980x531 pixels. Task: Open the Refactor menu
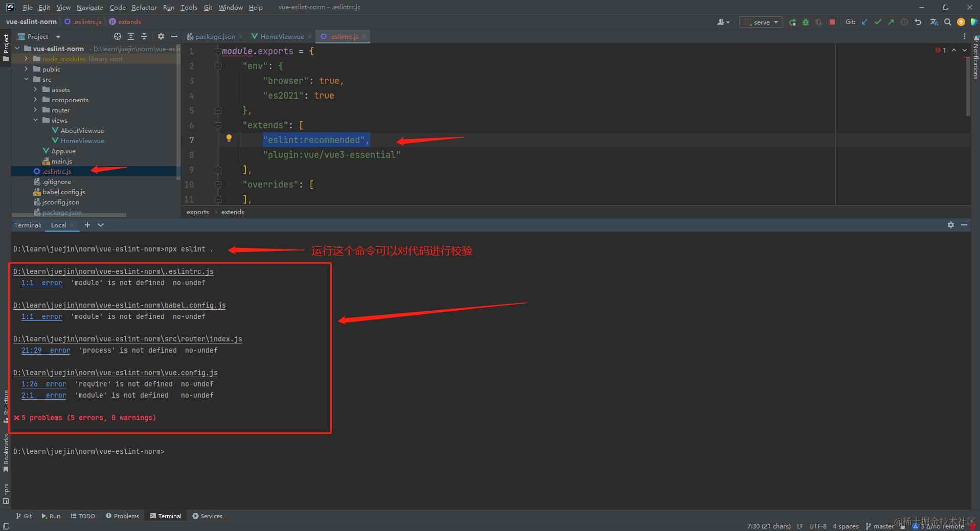[144, 7]
